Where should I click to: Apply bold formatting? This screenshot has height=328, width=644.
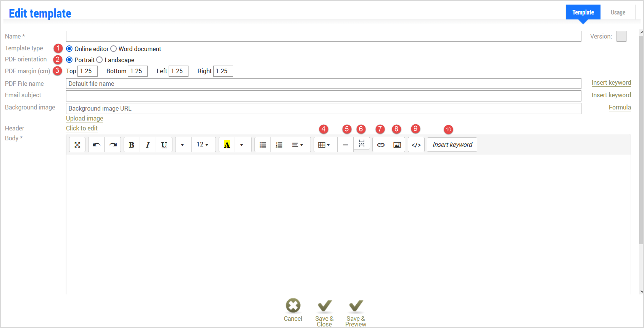point(132,145)
